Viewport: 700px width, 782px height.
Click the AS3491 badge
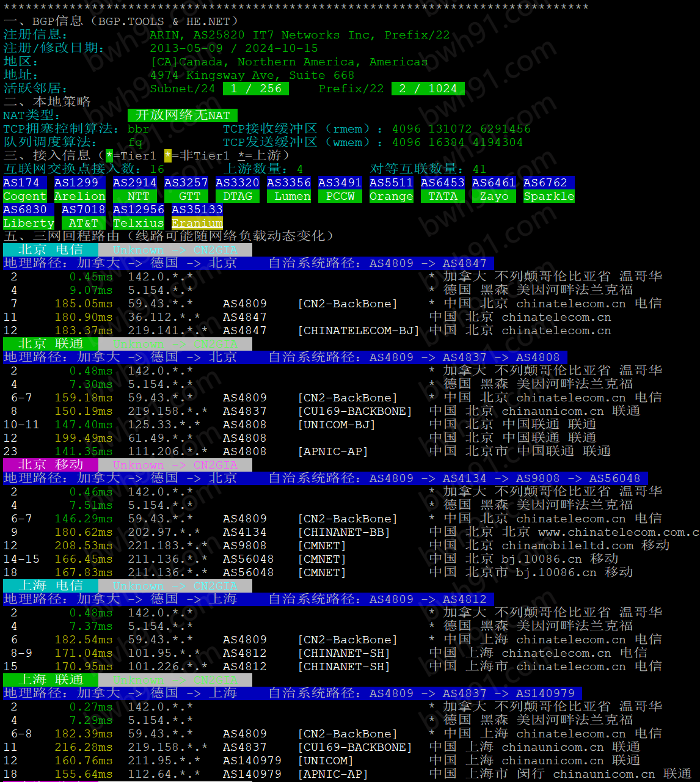pyautogui.click(x=340, y=183)
